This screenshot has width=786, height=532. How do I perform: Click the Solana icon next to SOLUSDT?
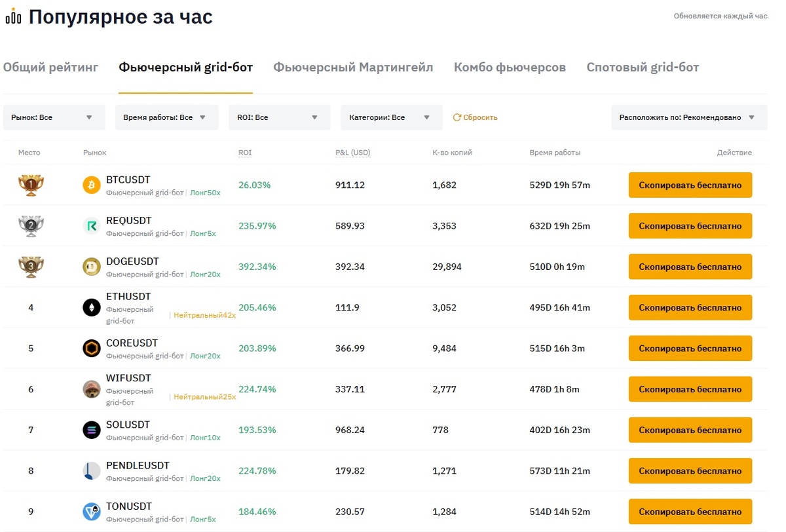click(91, 430)
